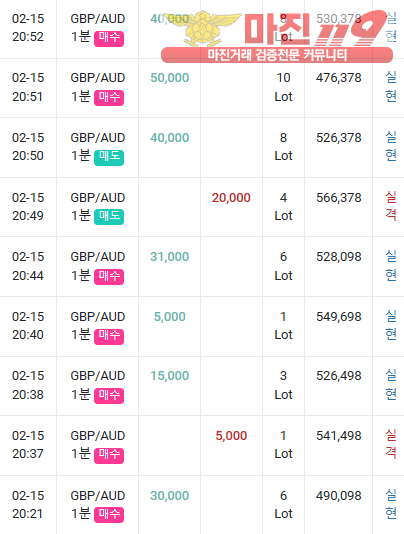Open the 마진거래 검증전문 커뮤니티 banner

point(277,55)
